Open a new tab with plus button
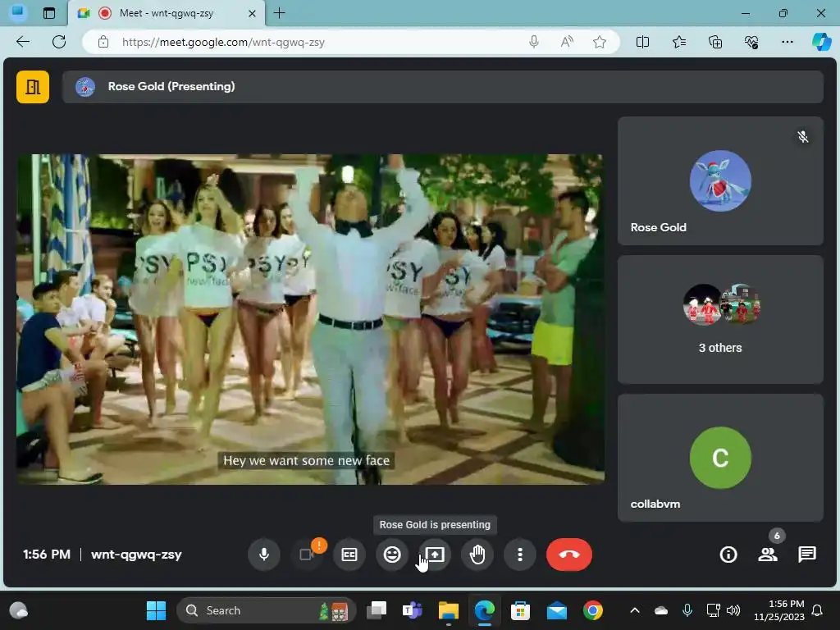Screen dimensions: 840x630 point(279,13)
